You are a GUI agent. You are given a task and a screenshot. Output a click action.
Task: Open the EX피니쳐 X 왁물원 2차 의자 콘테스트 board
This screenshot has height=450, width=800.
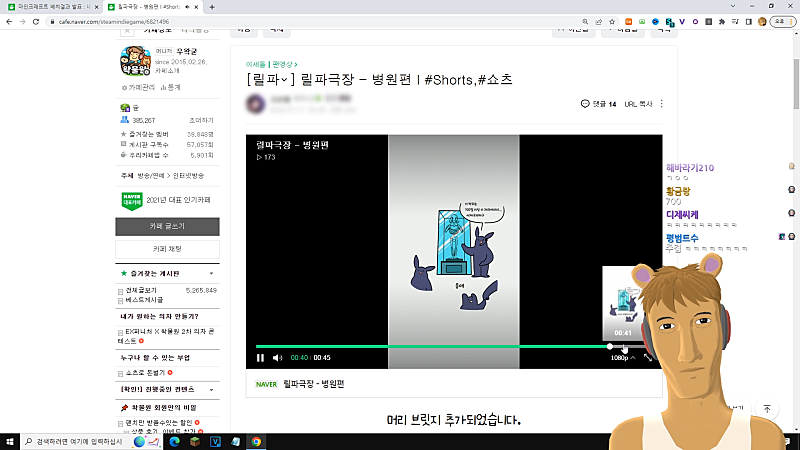(166, 336)
